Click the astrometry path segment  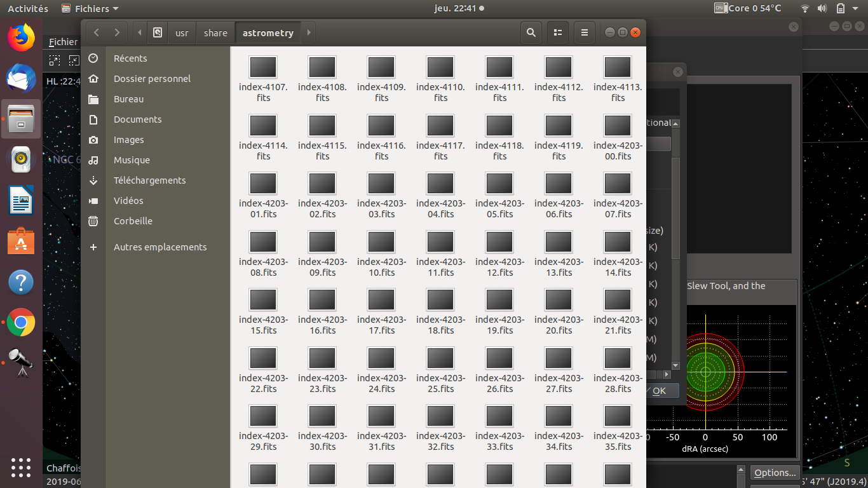[x=268, y=32]
